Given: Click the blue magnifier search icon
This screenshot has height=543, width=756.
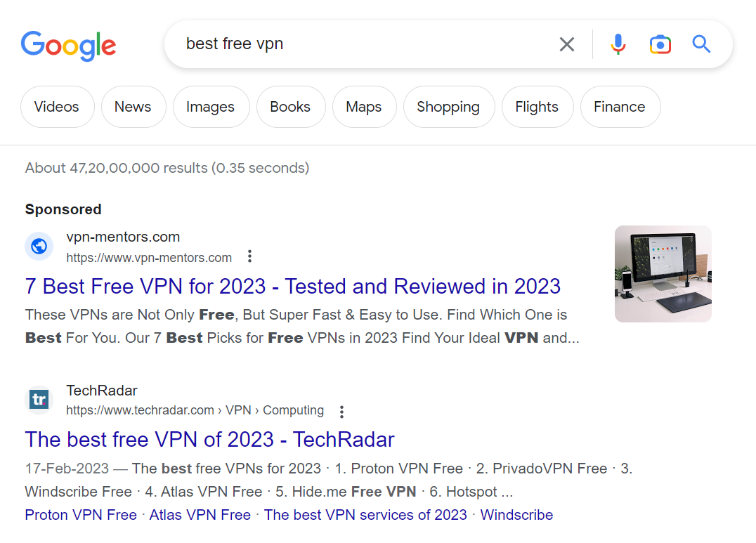Looking at the screenshot, I should [701, 44].
